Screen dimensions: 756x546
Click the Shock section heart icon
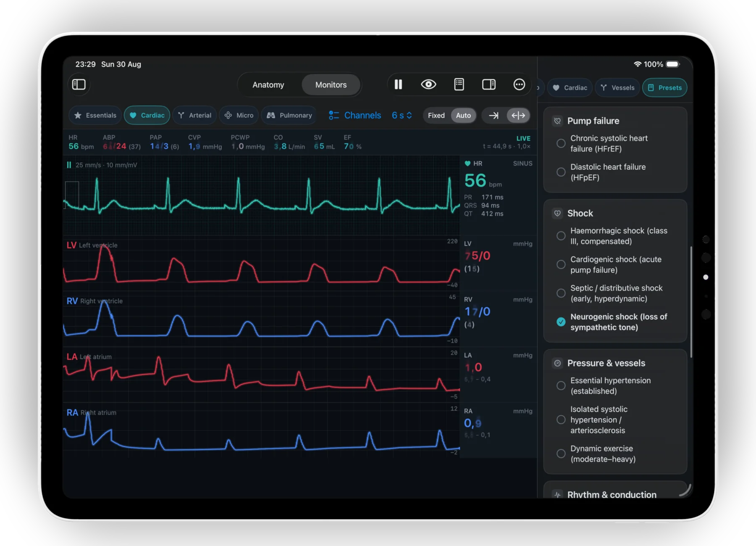pyautogui.click(x=557, y=214)
